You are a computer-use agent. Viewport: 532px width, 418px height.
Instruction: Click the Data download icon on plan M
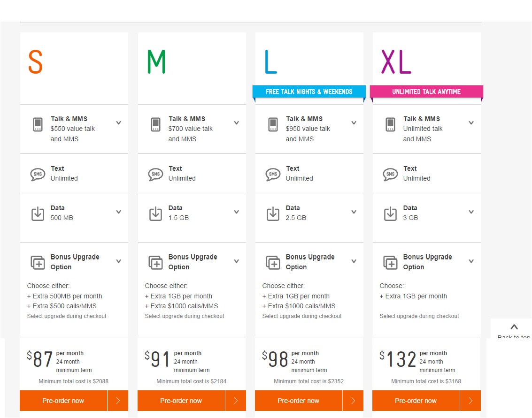pos(155,213)
